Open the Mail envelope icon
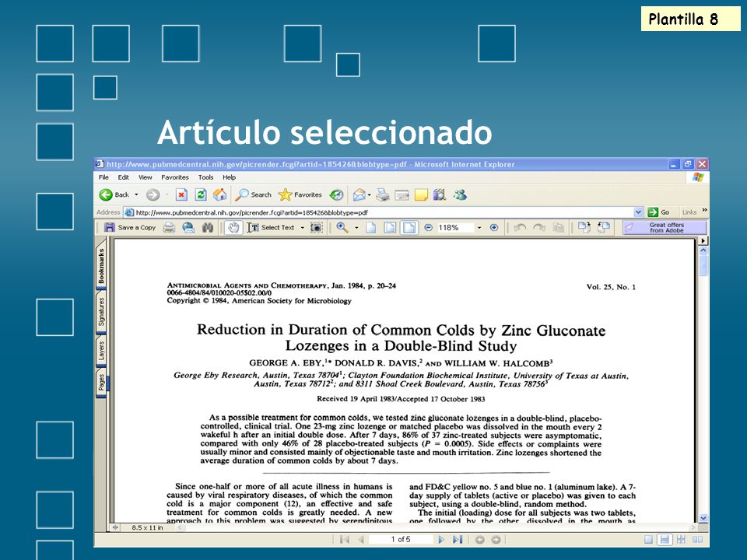 coord(359,194)
